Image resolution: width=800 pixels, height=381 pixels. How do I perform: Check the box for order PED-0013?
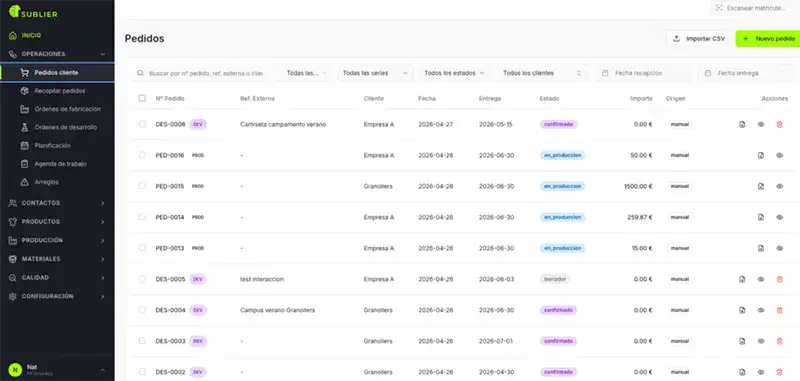click(142, 248)
